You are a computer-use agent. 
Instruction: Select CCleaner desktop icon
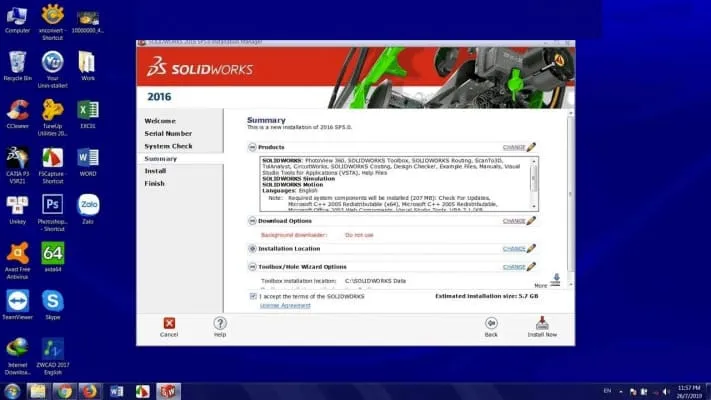(x=17, y=114)
